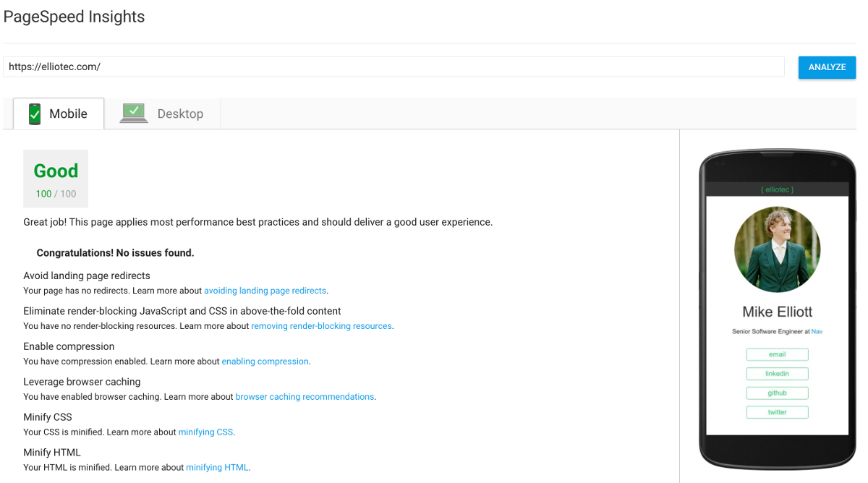
Task: Open the minifying HTML link
Action: tap(217, 468)
